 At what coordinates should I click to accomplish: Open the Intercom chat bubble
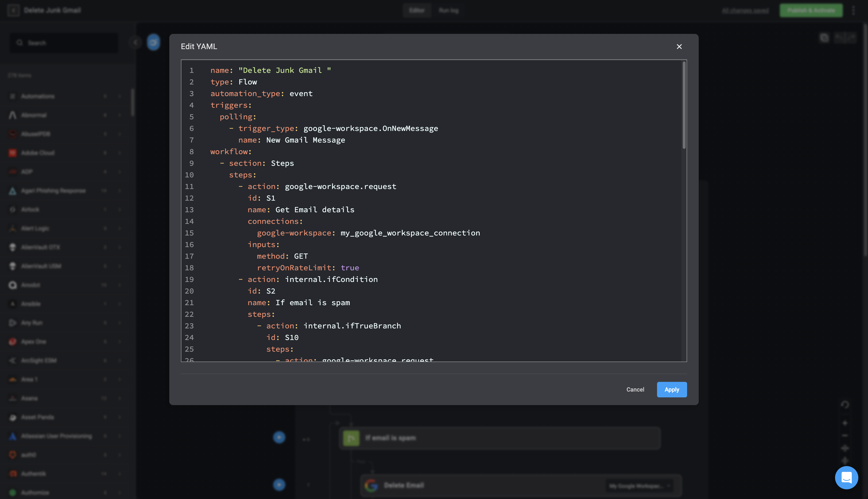coord(846,477)
